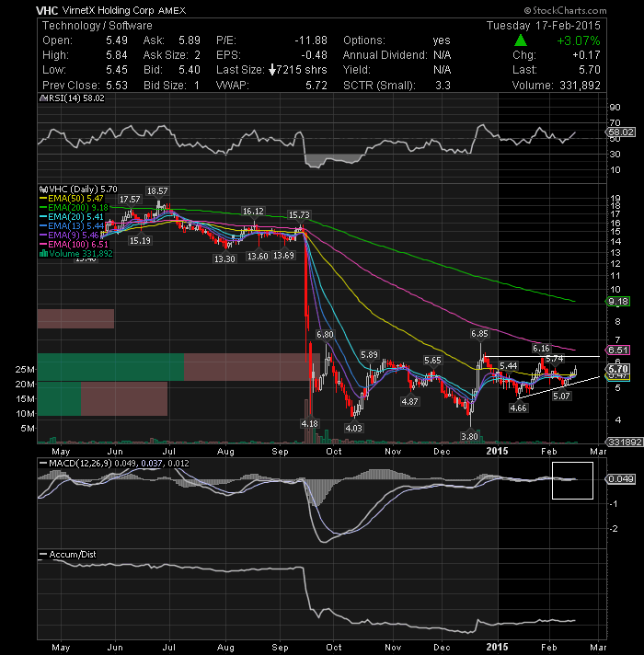Click the 331892 volume axis tag
The width and height of the screenshot is (644, 655).
[x=625, y=442]
